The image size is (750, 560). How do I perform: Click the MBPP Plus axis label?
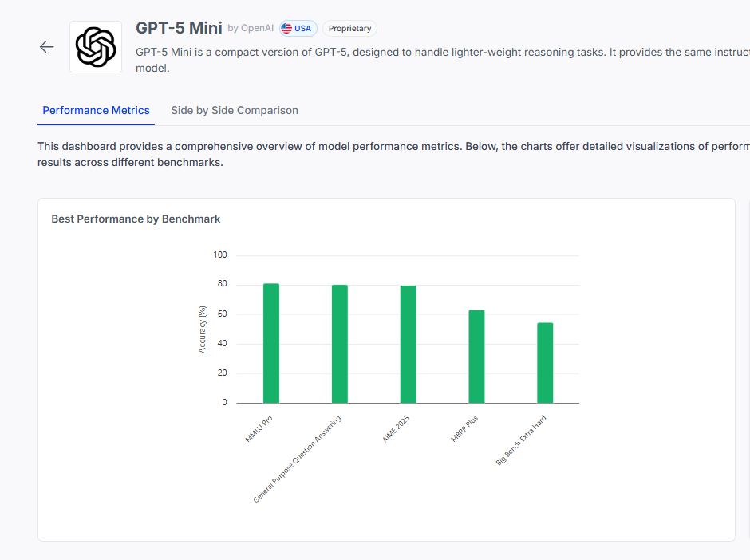[x=464, y=428]
